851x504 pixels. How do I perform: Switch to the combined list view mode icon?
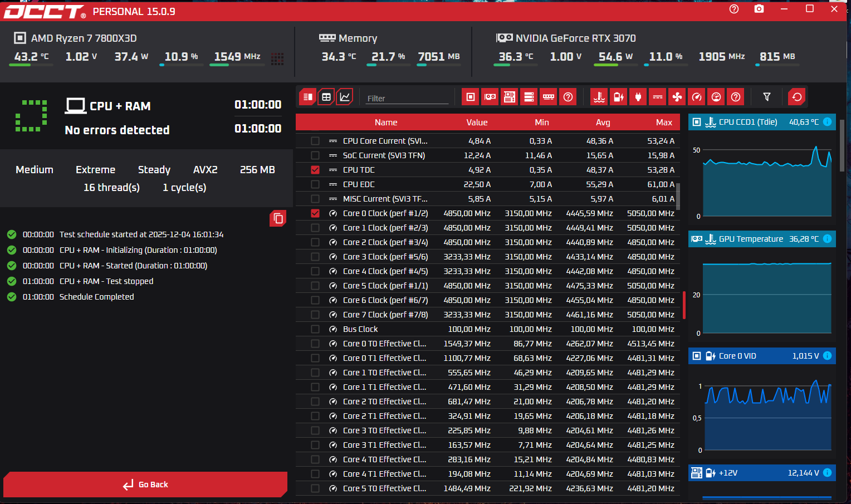coord(307,97)
